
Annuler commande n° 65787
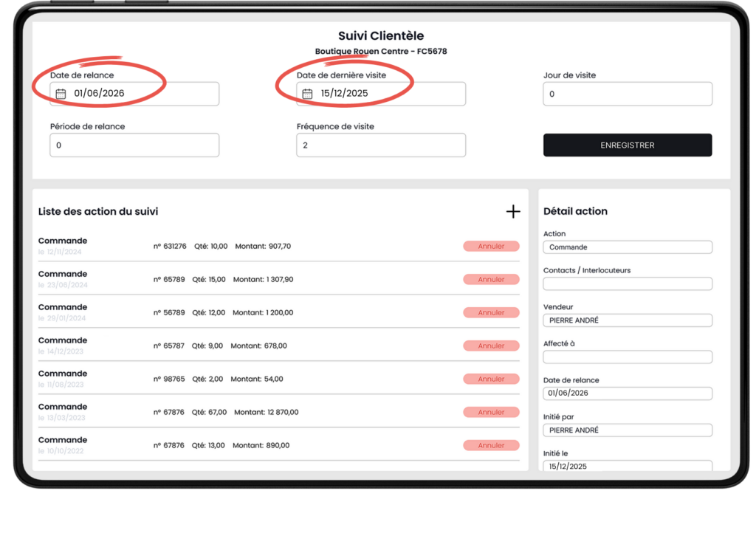tap(491, 346)
